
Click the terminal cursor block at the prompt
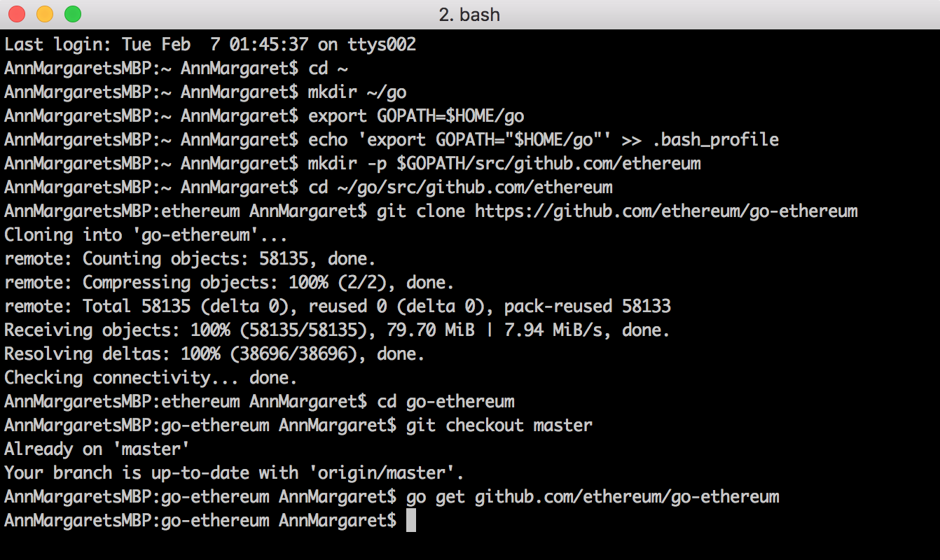(x=411, y=521)
